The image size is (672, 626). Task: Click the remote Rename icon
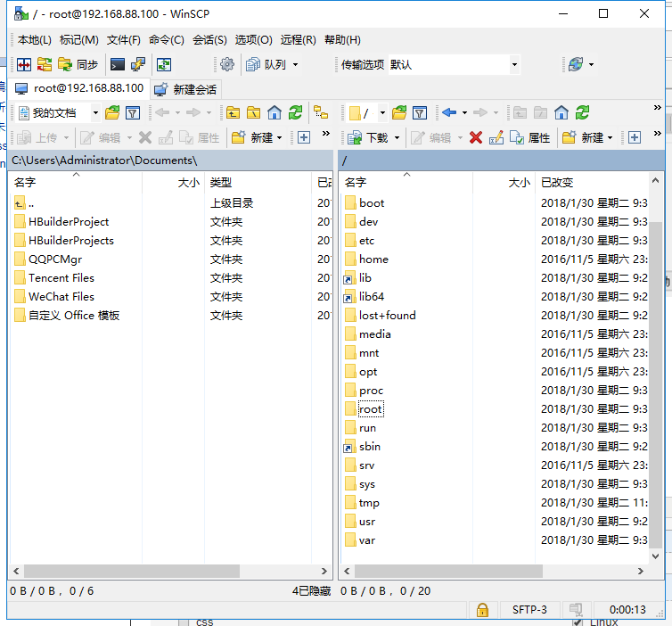[496, 137]
